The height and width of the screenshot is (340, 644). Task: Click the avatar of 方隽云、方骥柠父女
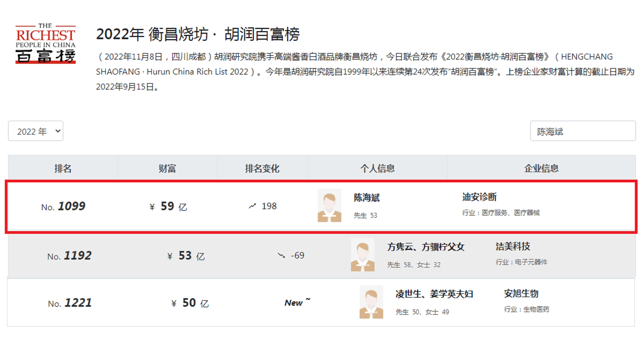point(363,255)
